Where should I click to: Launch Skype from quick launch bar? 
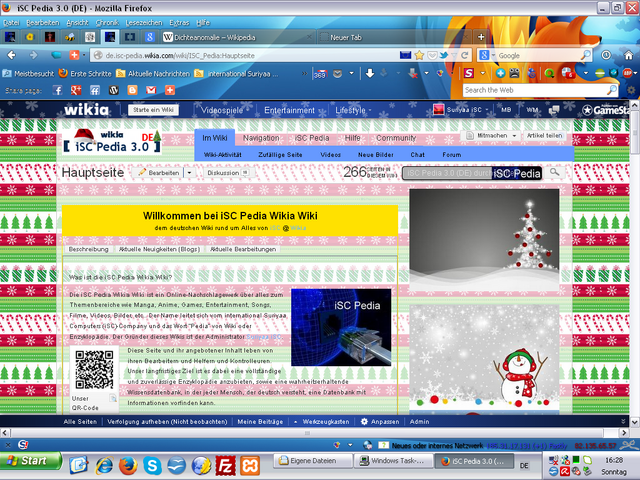(x=152, y=465)
